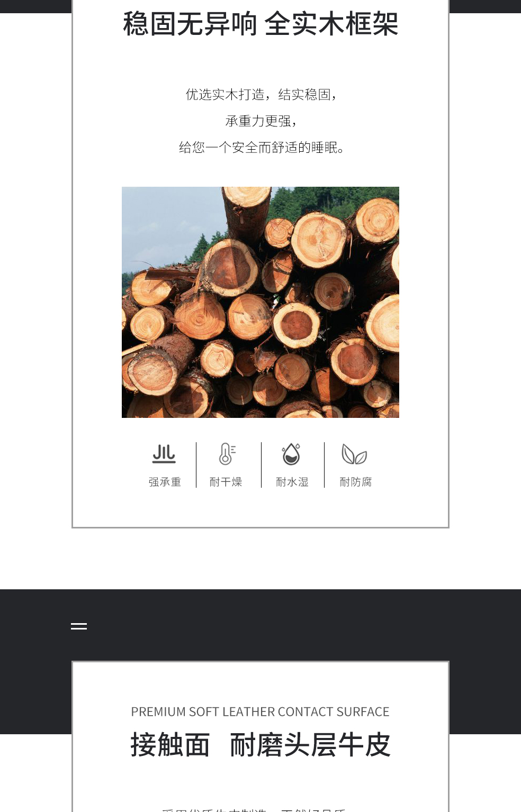Click the leaf icon above 耐防腐
This screenshot has height=812, width=521.
coord(354,454)
